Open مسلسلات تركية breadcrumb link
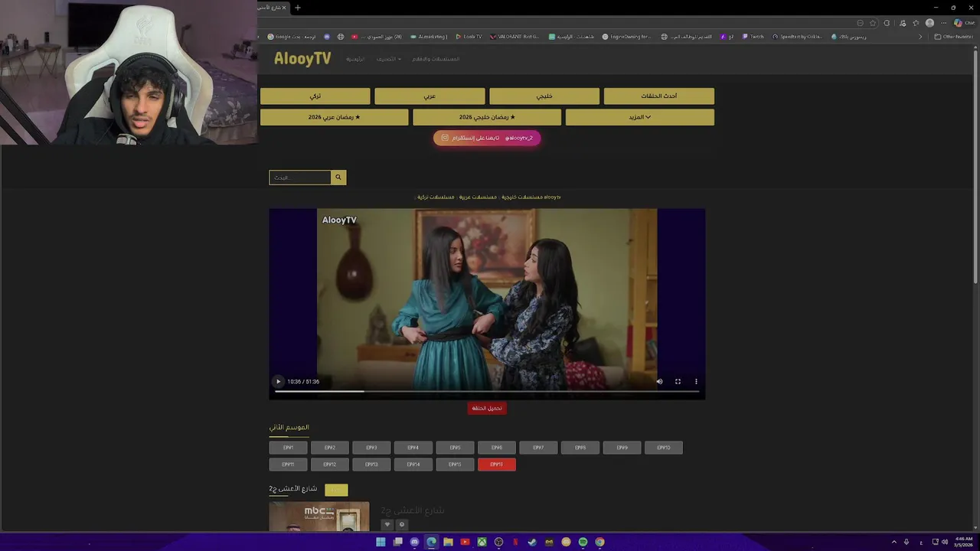980x551 pixels. [x=436, y=197]
